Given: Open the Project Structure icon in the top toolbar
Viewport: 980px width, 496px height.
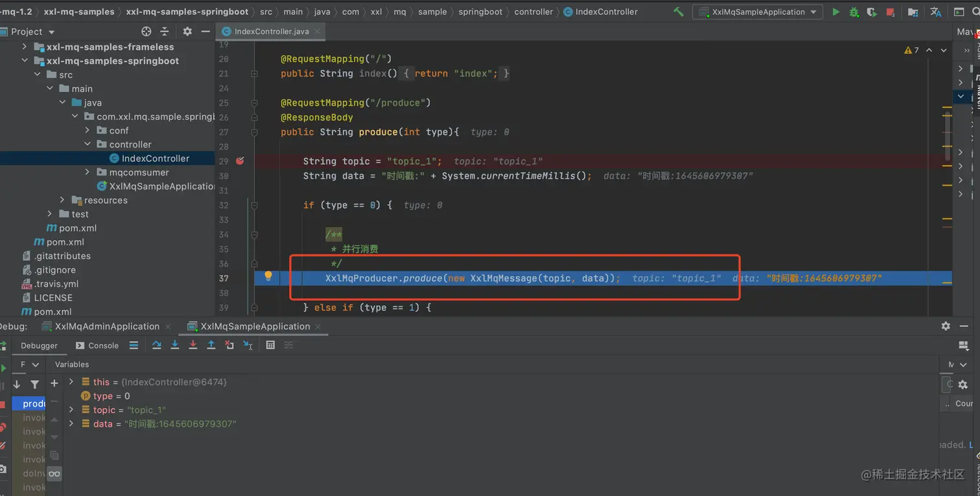Looking at the screenshot, I should tap(913, 12).
